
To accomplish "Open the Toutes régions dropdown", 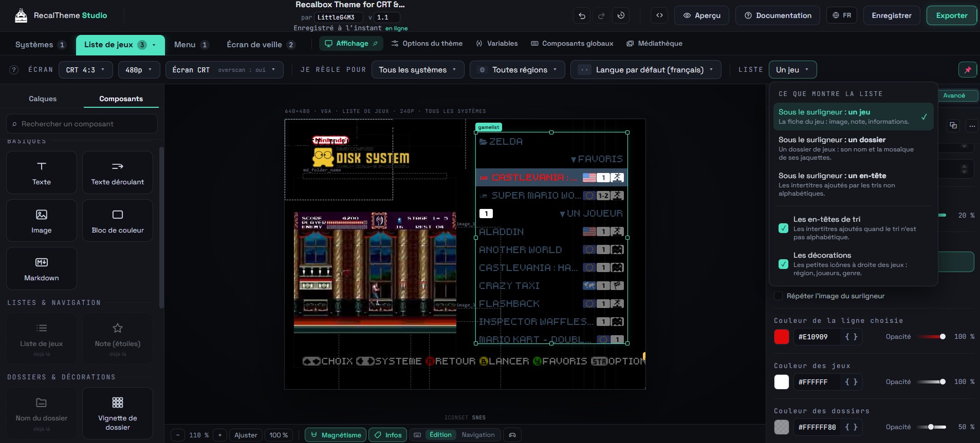I will [x=517, y=70].
